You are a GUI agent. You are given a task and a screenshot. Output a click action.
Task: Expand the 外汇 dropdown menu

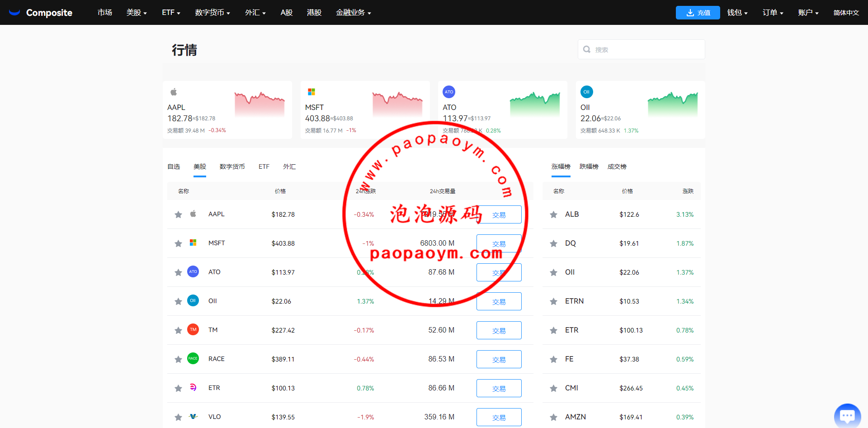coord(255,13)
